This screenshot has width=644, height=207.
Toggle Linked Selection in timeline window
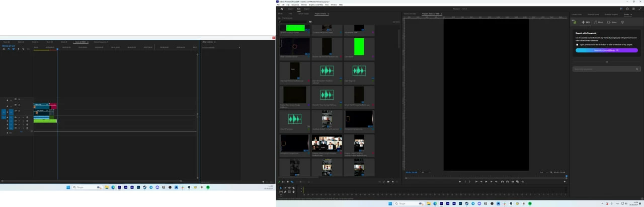point(14,49)
